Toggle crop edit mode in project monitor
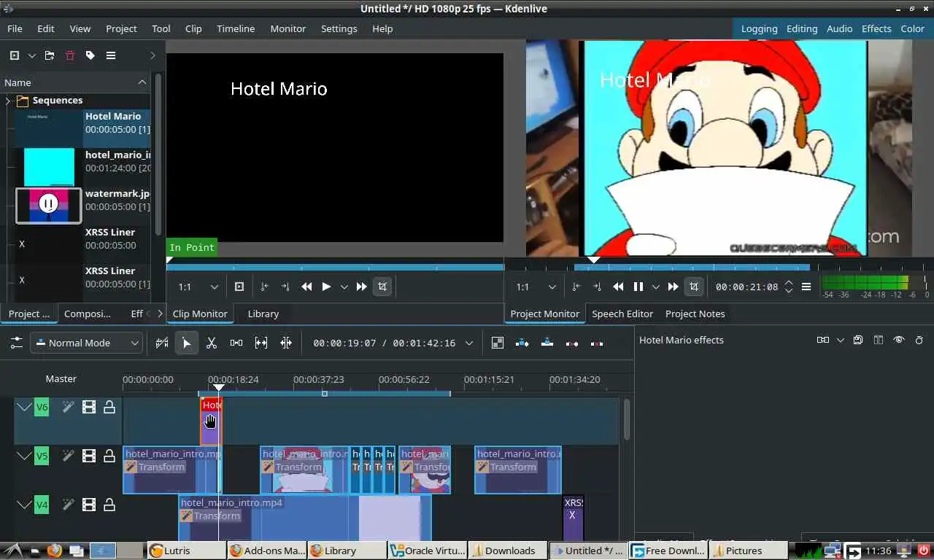The image size is (934, 560). (x=694, y=287)
